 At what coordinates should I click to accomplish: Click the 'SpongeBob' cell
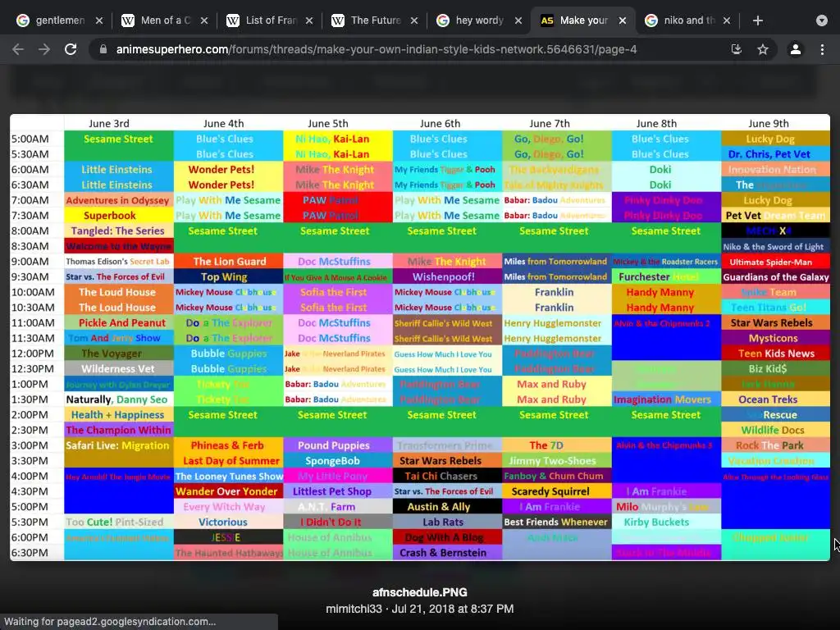(338, 461)
